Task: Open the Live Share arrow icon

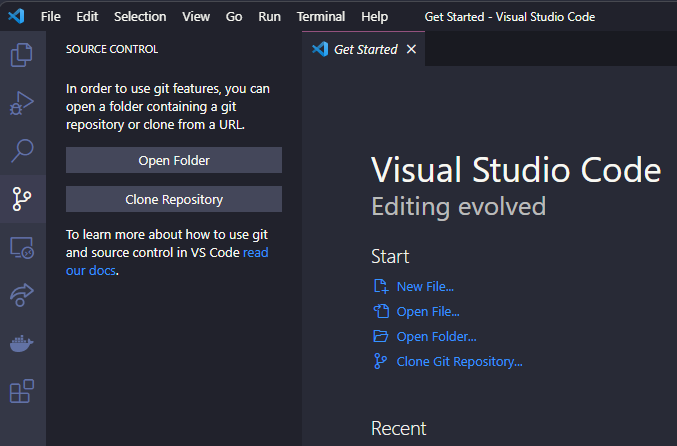Action: (x=22, y=294)
